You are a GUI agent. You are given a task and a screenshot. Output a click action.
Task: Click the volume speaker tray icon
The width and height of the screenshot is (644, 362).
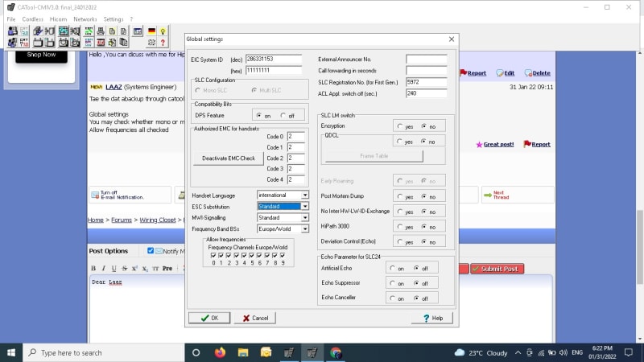pyautogui.click(x=563, y=352)
